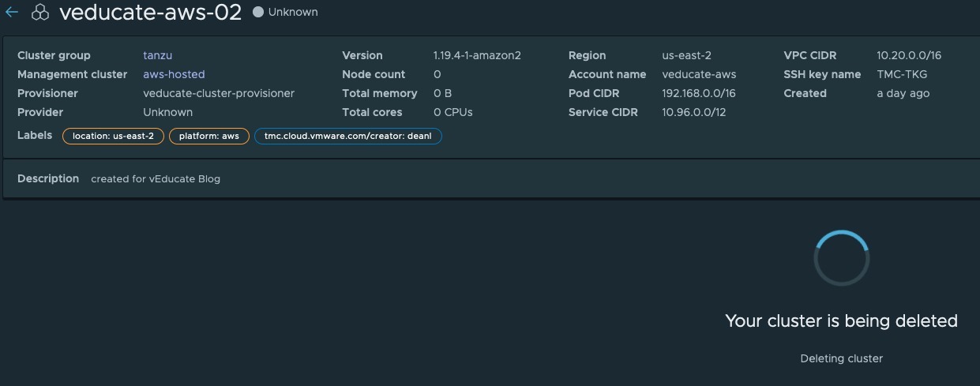
Task: Click the description text for vEducate Blog
Action: (156, 178)
